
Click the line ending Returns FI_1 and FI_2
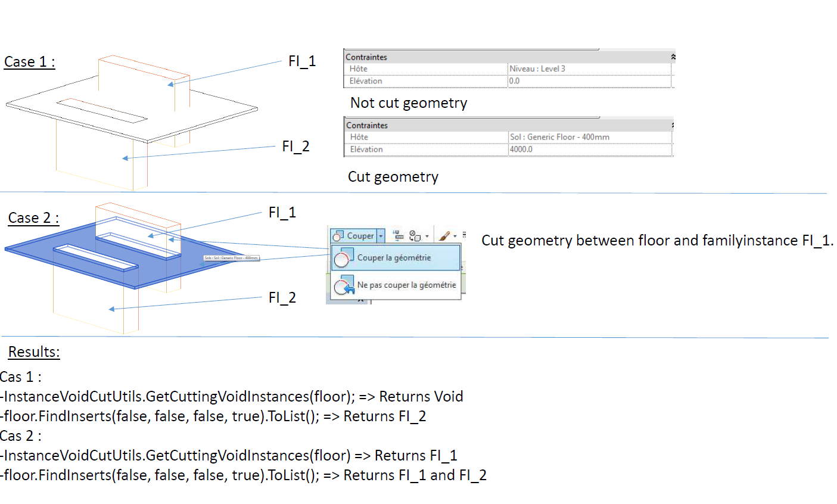tap(244, 475)
